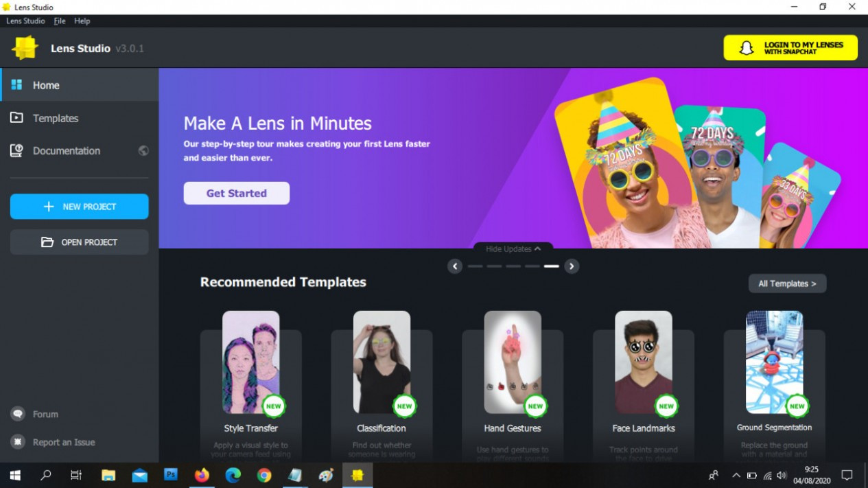Collapse the banner with Hide Updates

[513, 249]
